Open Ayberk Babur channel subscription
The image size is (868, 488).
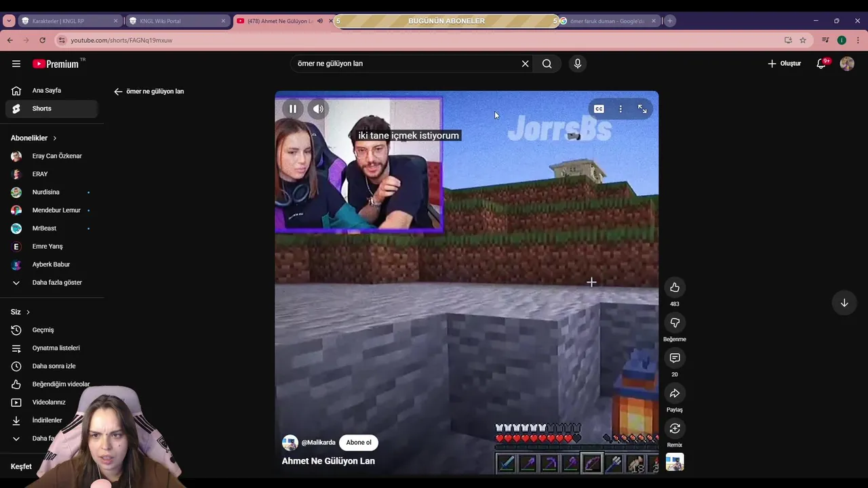[52, 264]
